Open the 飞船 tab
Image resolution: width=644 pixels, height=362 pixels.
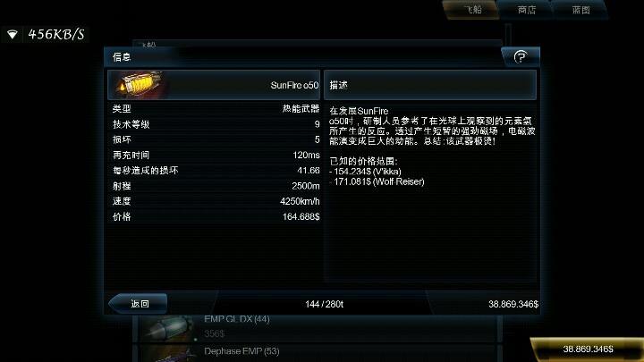point(472,10)
